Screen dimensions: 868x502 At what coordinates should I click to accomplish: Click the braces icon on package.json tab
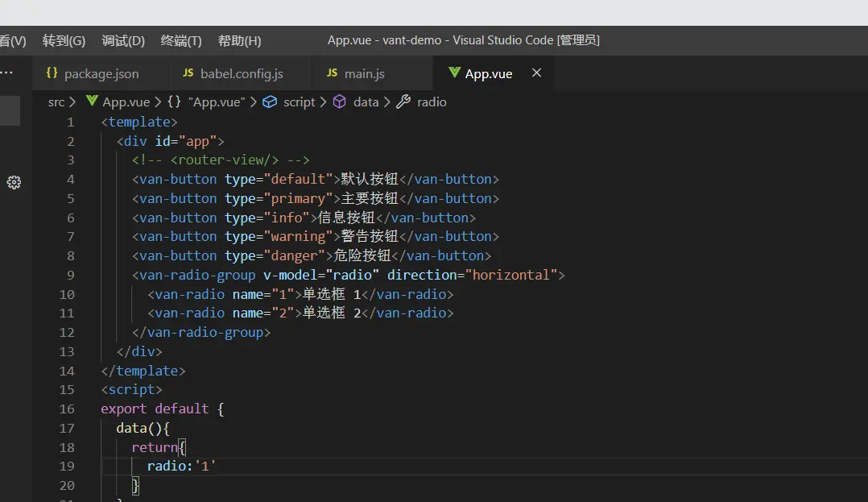[x=52, y=73]
